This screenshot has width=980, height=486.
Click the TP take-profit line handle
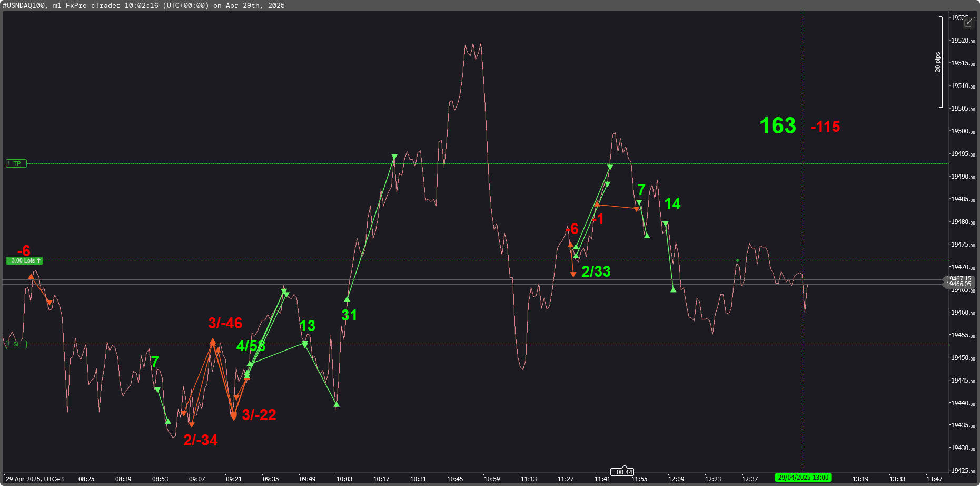[16, 163]
